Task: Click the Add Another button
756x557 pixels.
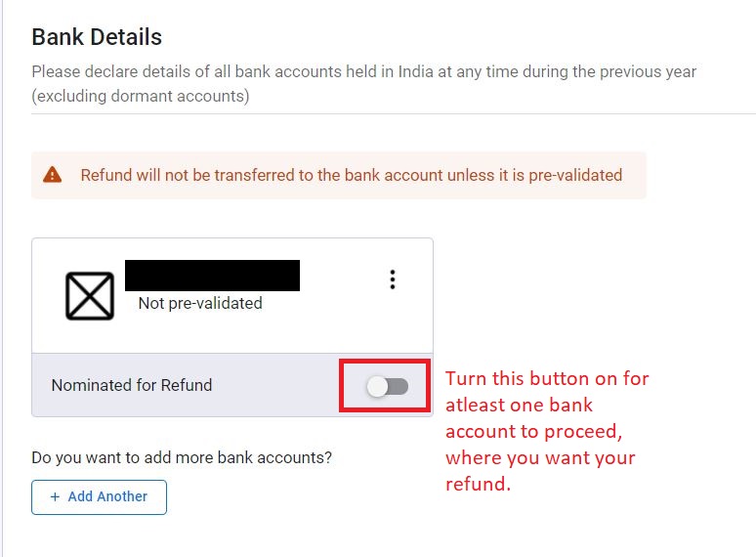Action: pos(100,496)
